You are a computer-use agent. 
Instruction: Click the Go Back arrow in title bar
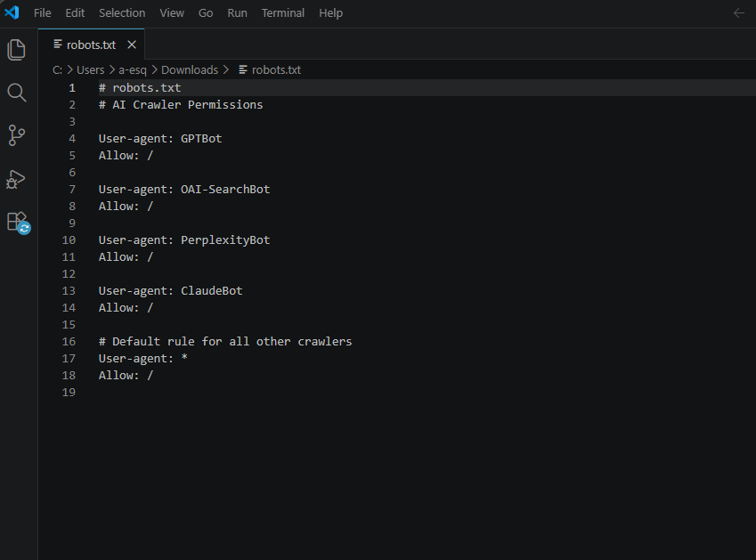(739, 13)
